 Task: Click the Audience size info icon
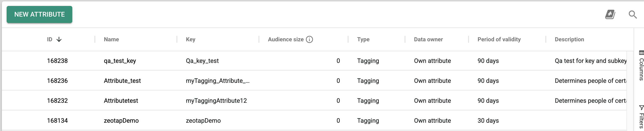click(309, 39)
